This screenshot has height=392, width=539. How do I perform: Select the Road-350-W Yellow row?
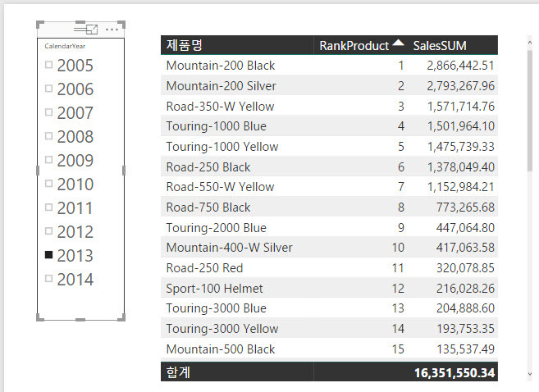click(x=329, y=106)
